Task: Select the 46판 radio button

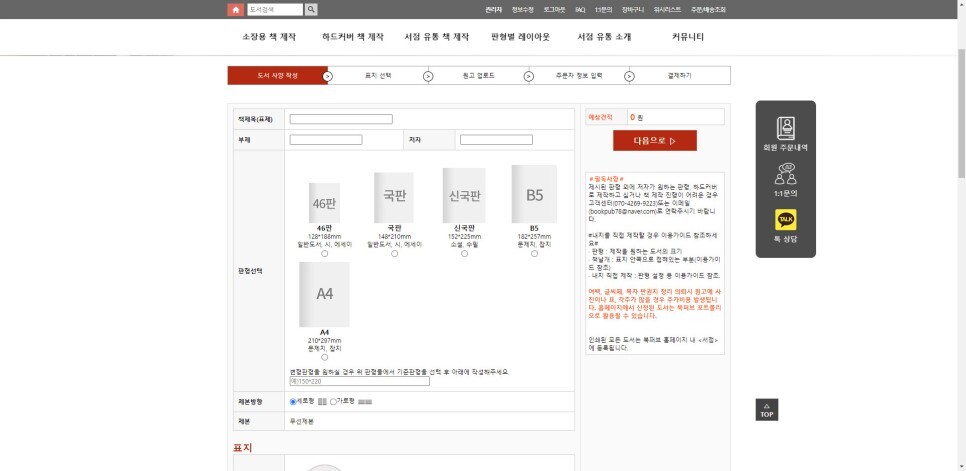Action: click(x=325, y=254)
